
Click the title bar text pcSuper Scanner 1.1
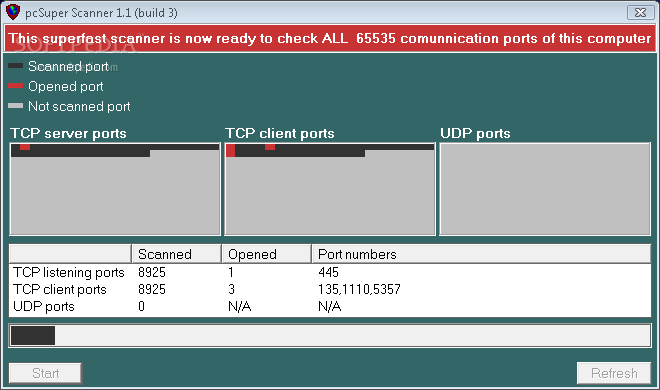101,13
